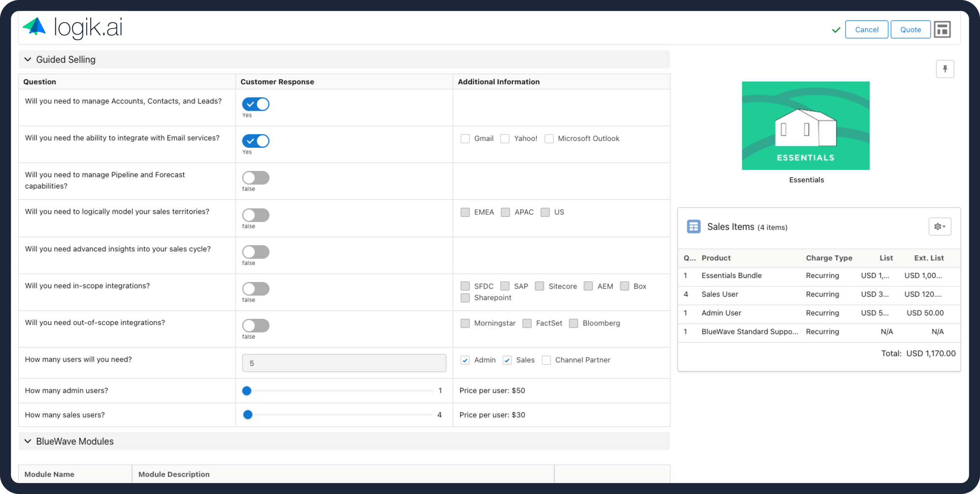The width and height of the screenshot is (980, 494).
Task: Check the SAP integration checkbox
Action: point(505,286)
